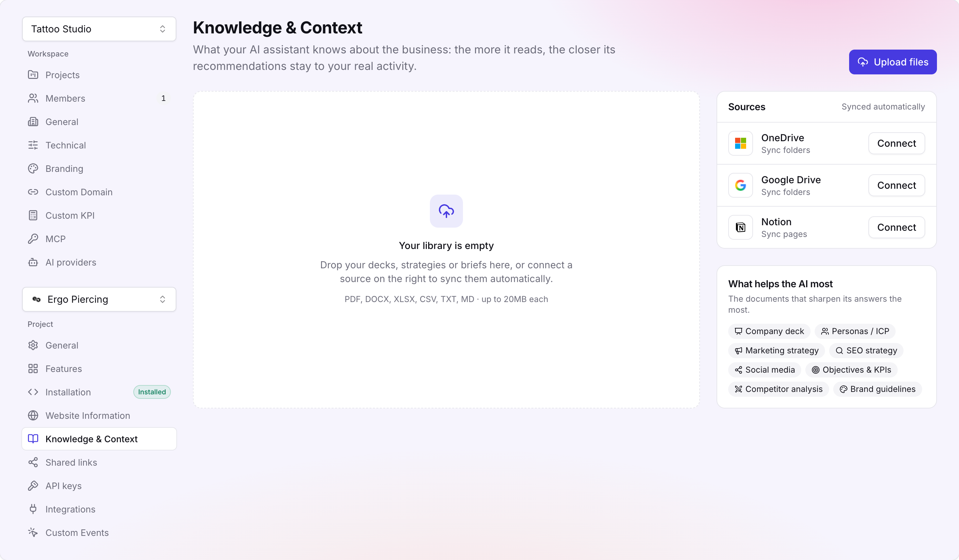Connect the Notion source
Viewport: 959px width, 560px height.
[x=897, y=228]
